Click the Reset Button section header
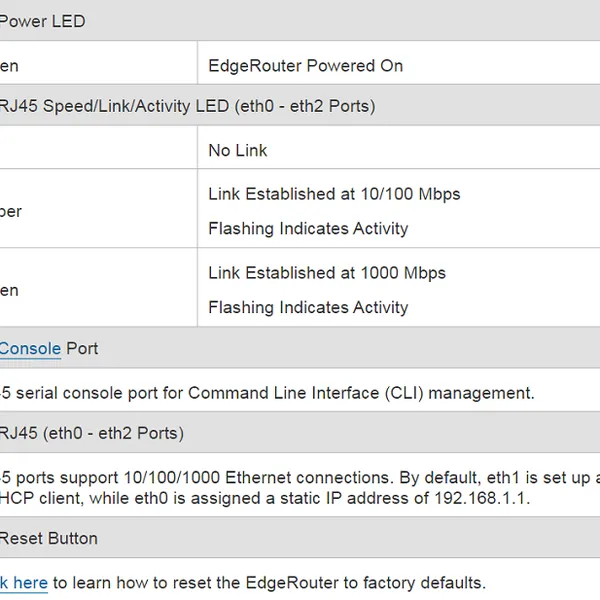Viewport: 600px width, 600px height. [x=48, y=538]
